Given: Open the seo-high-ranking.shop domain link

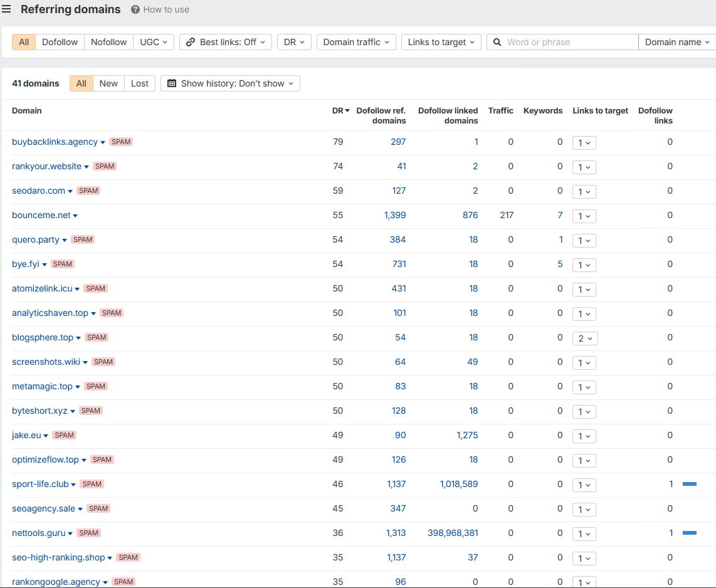Looking at the screenshot, I should click(x=58, y=557).
